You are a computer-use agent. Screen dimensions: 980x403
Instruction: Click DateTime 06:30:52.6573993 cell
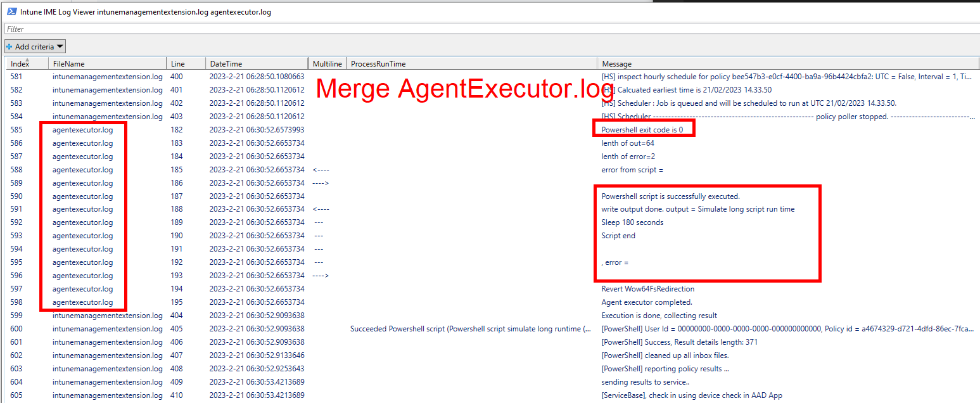(x=257, y=130)
